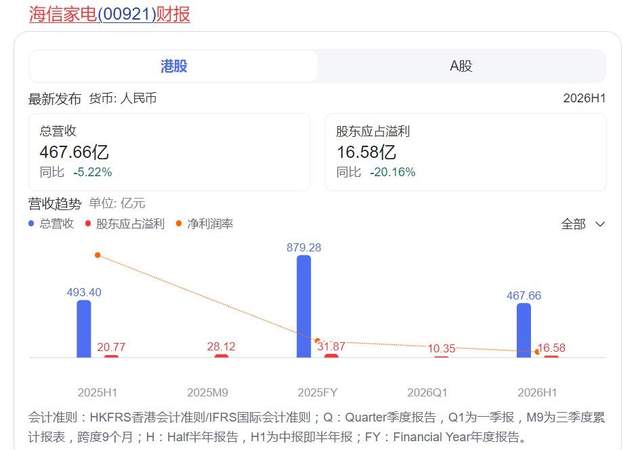Select the red 2026H1 profit bar 16.58
Screen dimensions: 640x450
click(551, 356)
